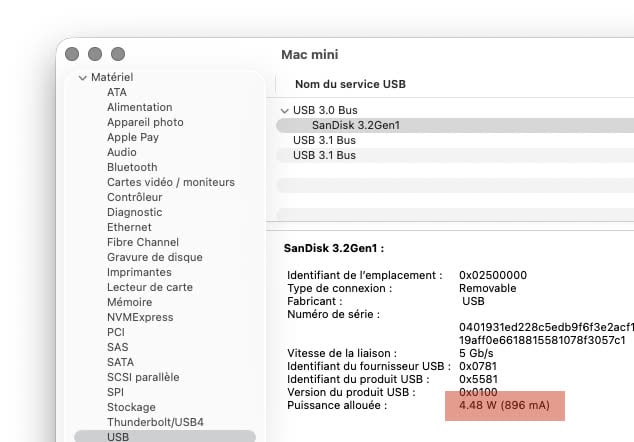
Task: Click the product ID value 0x5581
Action: tap(478, 379)
